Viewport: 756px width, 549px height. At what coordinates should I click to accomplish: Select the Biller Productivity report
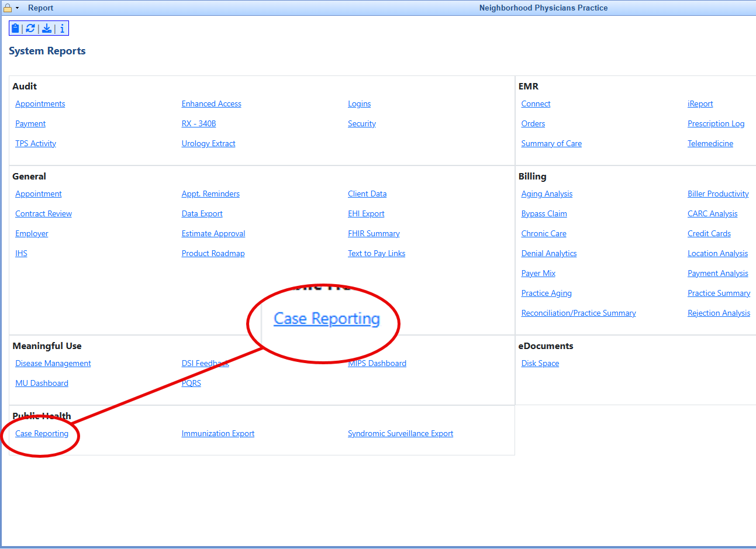[718, 194]
